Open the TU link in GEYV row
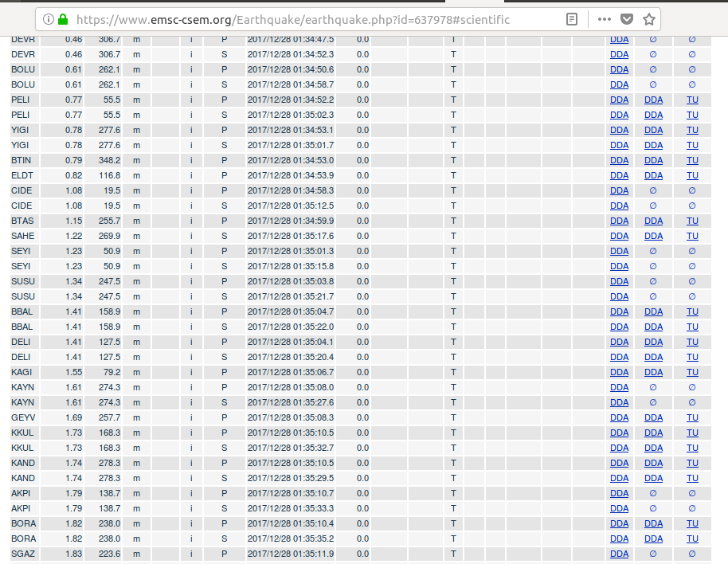 692,417
